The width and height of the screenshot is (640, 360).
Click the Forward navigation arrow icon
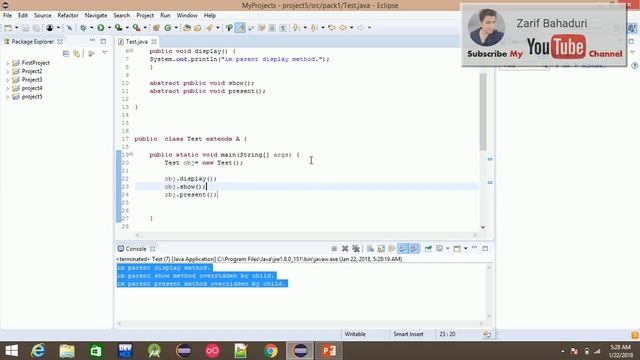pyautogui.click(x=361, y=28)
